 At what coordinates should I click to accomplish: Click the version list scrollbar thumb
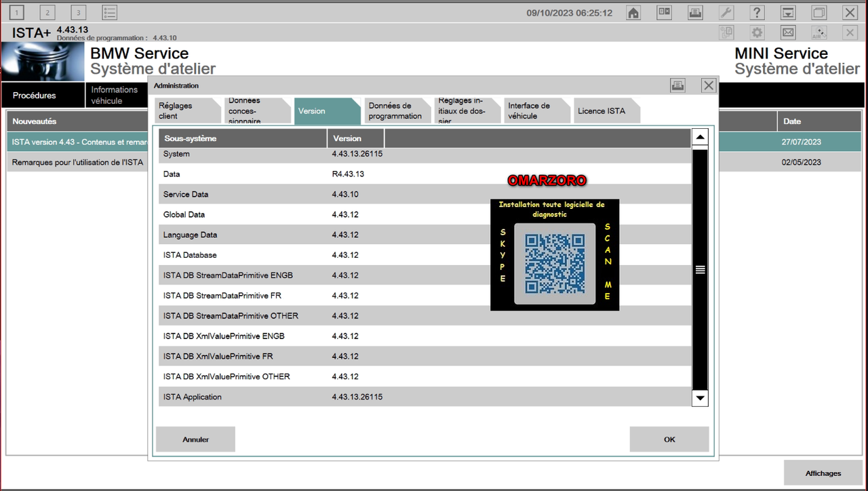(700, 269)
